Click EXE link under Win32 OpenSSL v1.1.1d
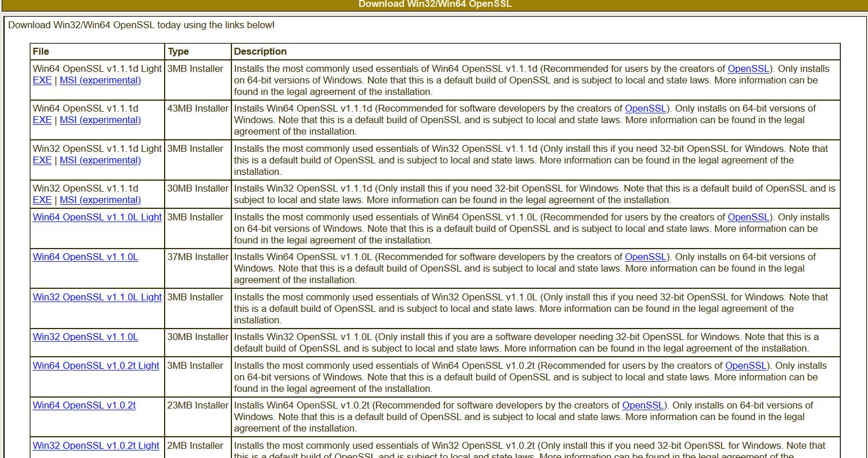 click(x=42, y=200)
